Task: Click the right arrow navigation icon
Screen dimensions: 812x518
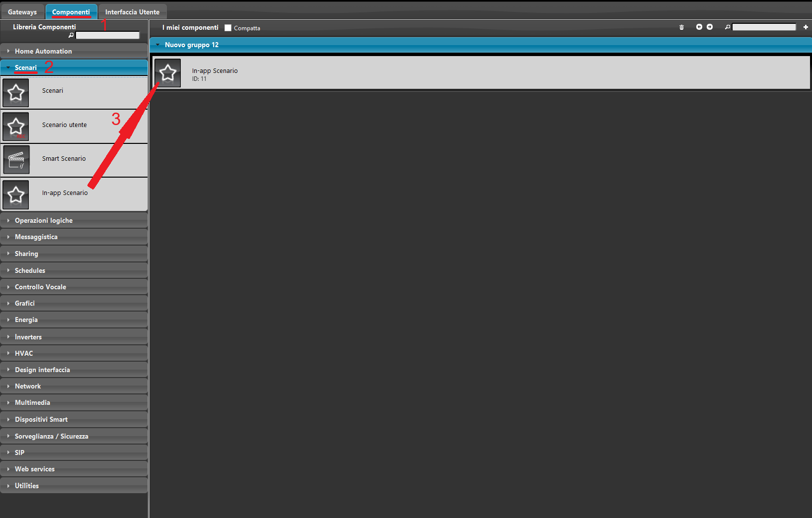Action: (x=710, y=27)
